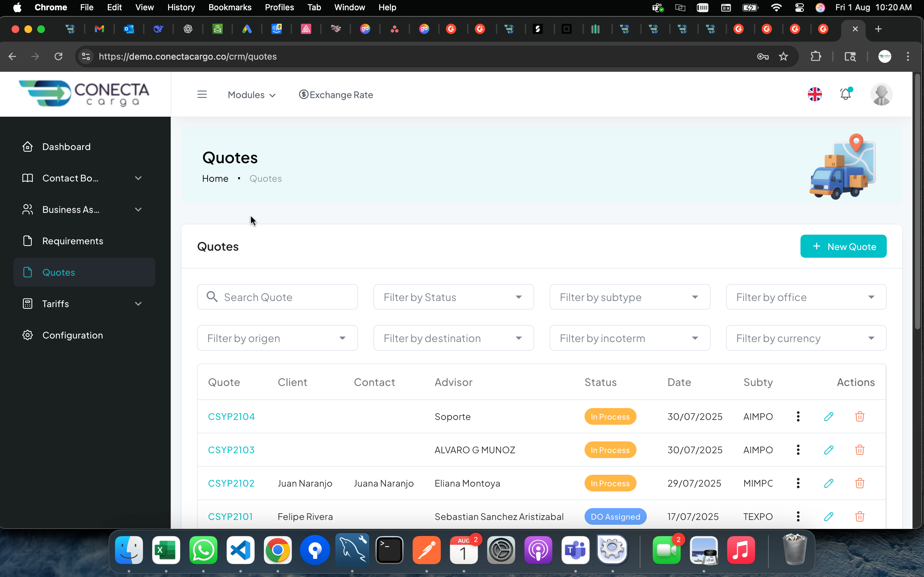Click Exchange Rate dollar icon

tap(304, 94)
